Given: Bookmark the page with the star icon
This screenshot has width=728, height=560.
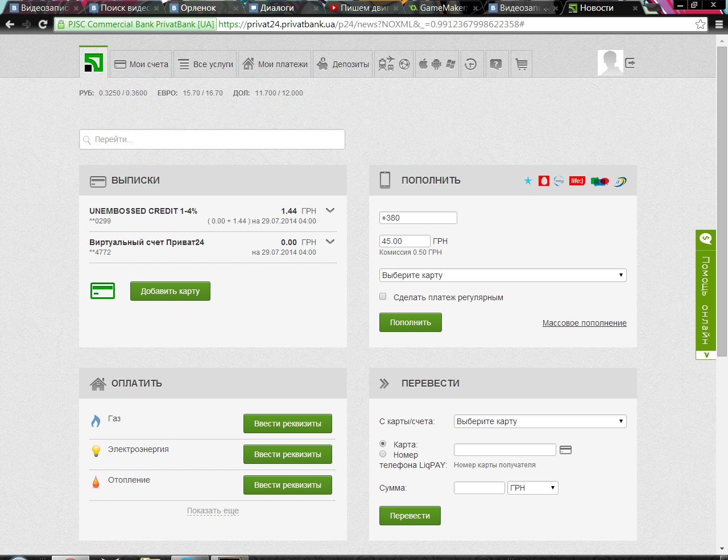Looking at the screenshot, I should [700, 24].
